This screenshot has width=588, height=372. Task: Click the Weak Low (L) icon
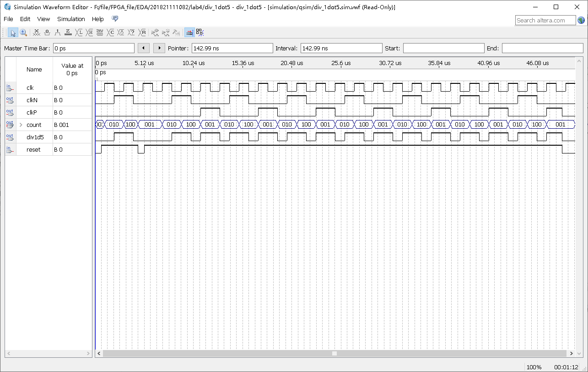(79, 33)
